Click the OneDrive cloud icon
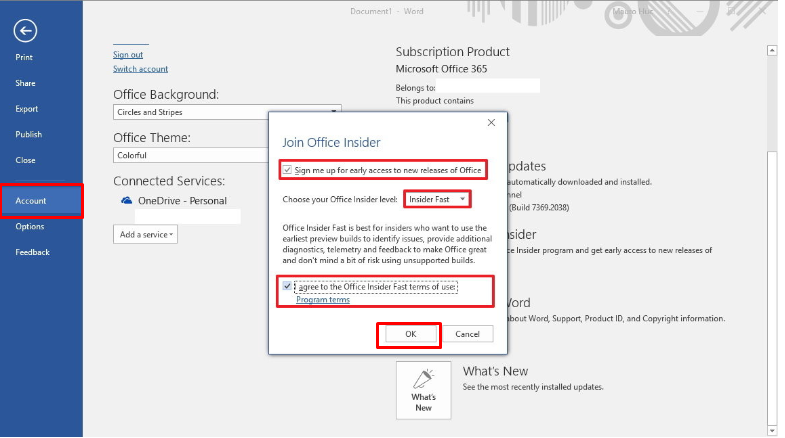785x438 pixels. [x=127, y=201]
